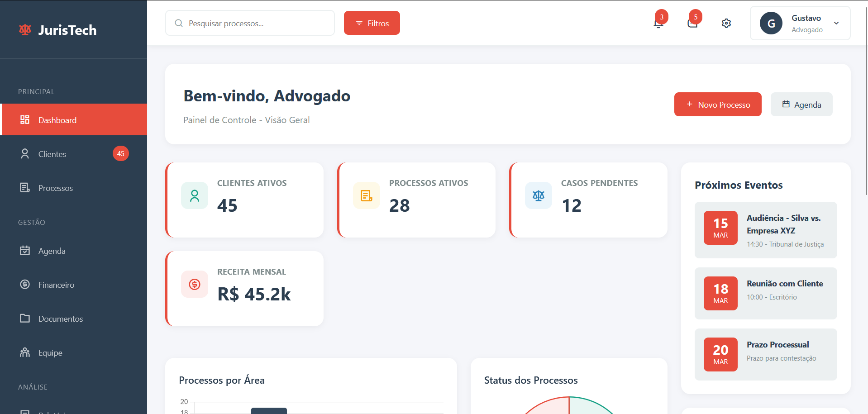Click the Novo Processo button
The width and height of the screenshot is (868, 414).
pos(717,105)
